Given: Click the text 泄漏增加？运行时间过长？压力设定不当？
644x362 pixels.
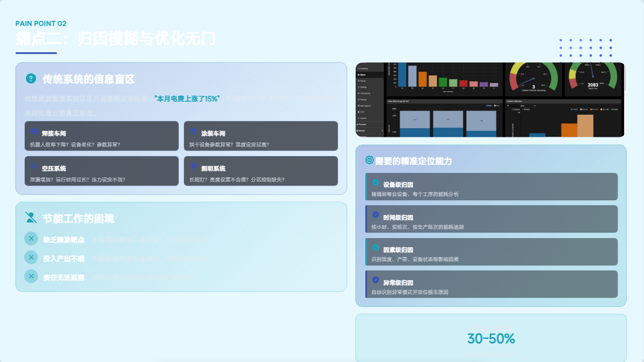Looking at the screenshot, I should 77,179.
